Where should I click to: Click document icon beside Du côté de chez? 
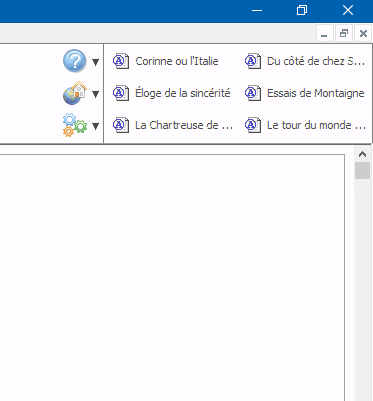[253, 61]
